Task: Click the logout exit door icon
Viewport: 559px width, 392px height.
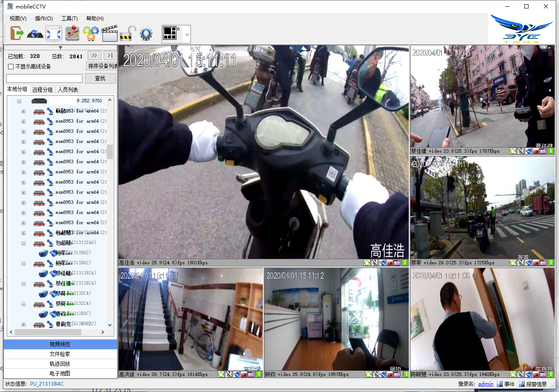Action: (x=17, y=33)
